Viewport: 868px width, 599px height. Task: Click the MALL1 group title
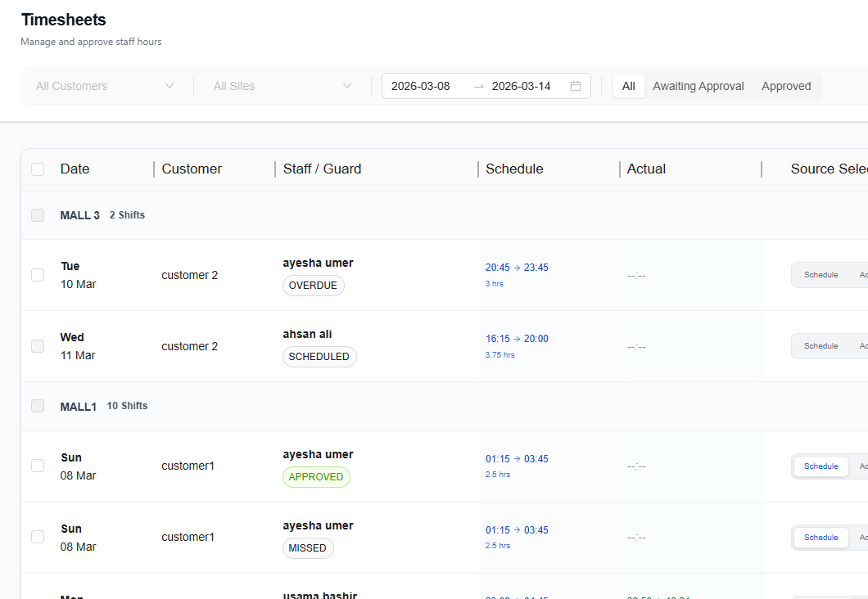tap(78, 407)
